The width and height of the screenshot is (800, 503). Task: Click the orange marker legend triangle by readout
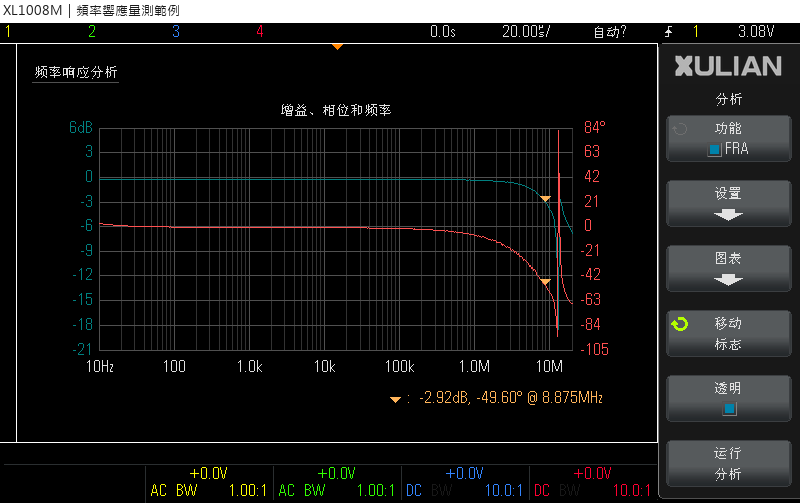point(395,400)
